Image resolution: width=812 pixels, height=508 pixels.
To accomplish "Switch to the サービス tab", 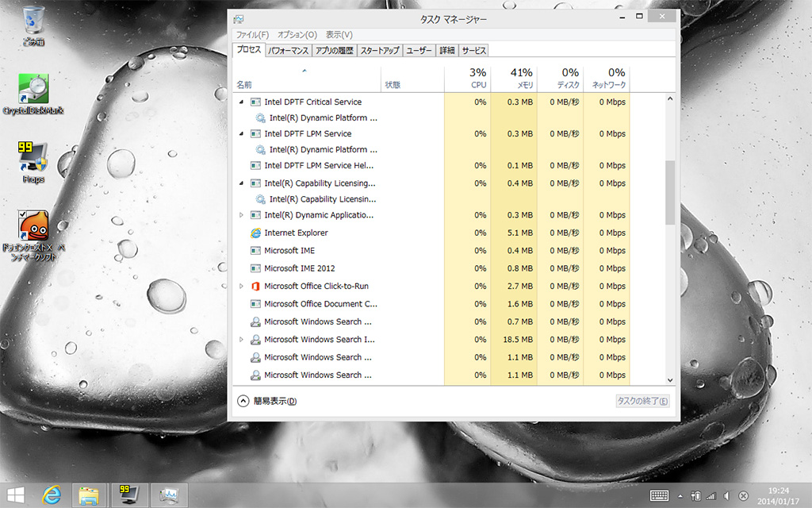I will point(474,50).
